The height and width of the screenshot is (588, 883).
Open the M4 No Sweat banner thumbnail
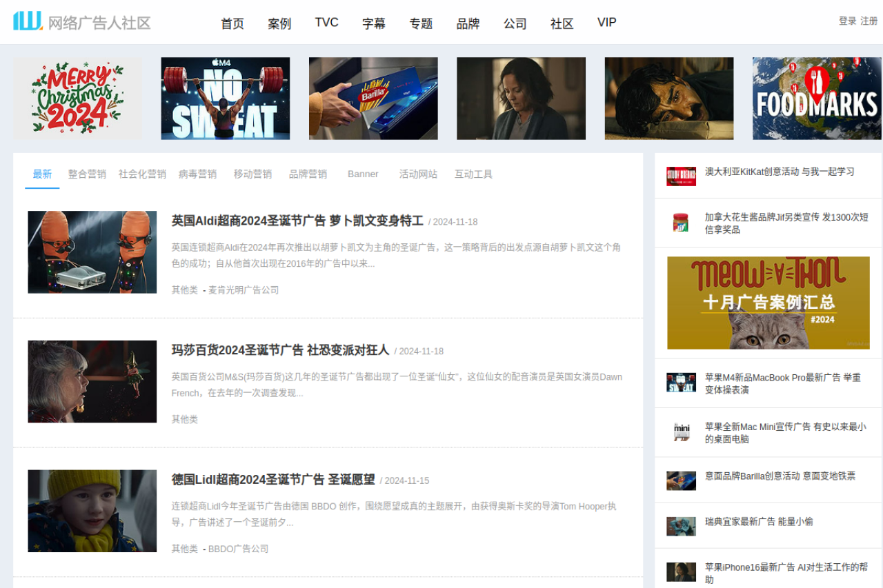click(x=226, y=99)
